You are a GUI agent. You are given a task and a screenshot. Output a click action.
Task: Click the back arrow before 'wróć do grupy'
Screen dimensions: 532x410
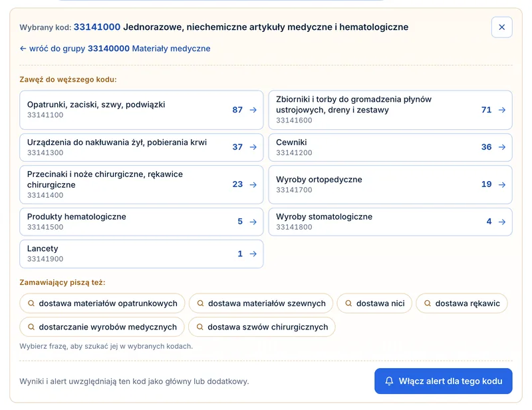(23, 49)
